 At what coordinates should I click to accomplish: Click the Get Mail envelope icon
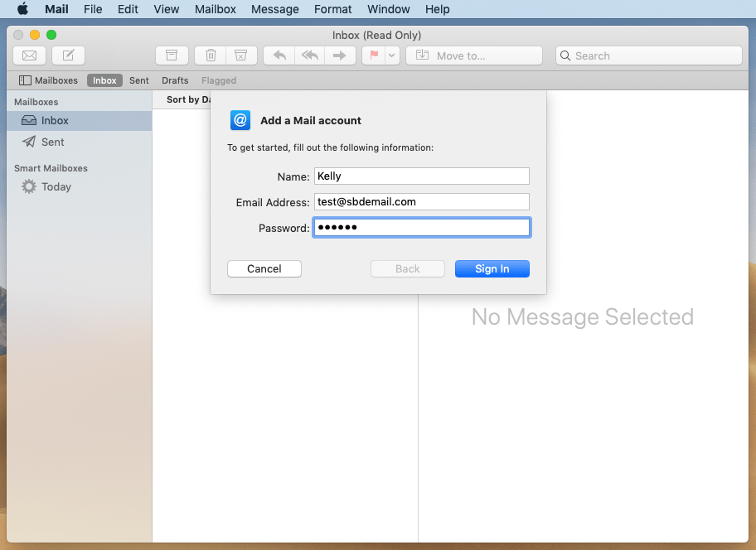tap(29, 55)
